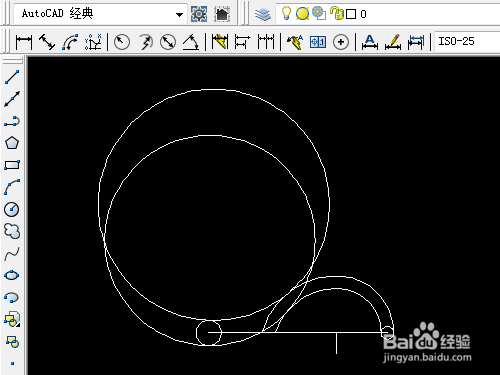Toggle layer 0 lock padlock icon
Viewport: 500px width, 375px height.
[x=337, y=13]
